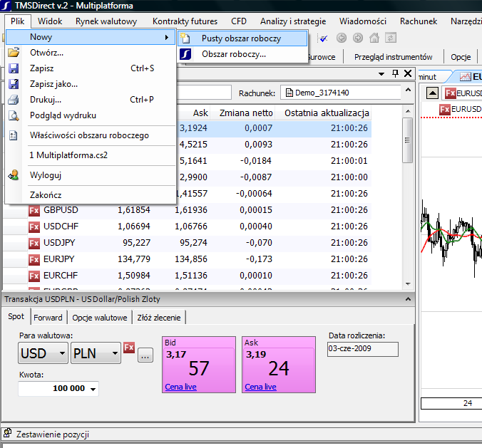482x448 pixels.
Task: Click the forward arrow toolbar icon
Action: click(x=358, y=38)
